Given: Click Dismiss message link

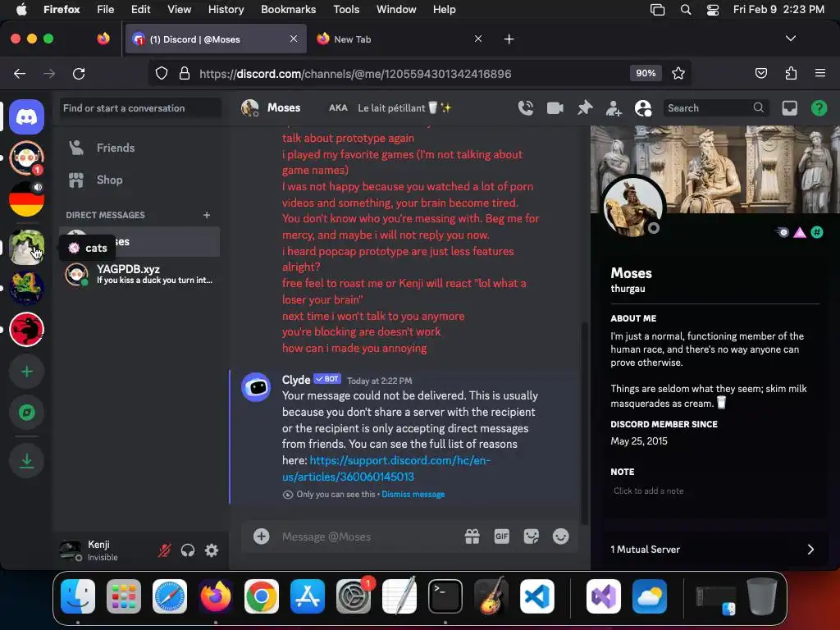Looking at the screenshot, I should [413, 495].
